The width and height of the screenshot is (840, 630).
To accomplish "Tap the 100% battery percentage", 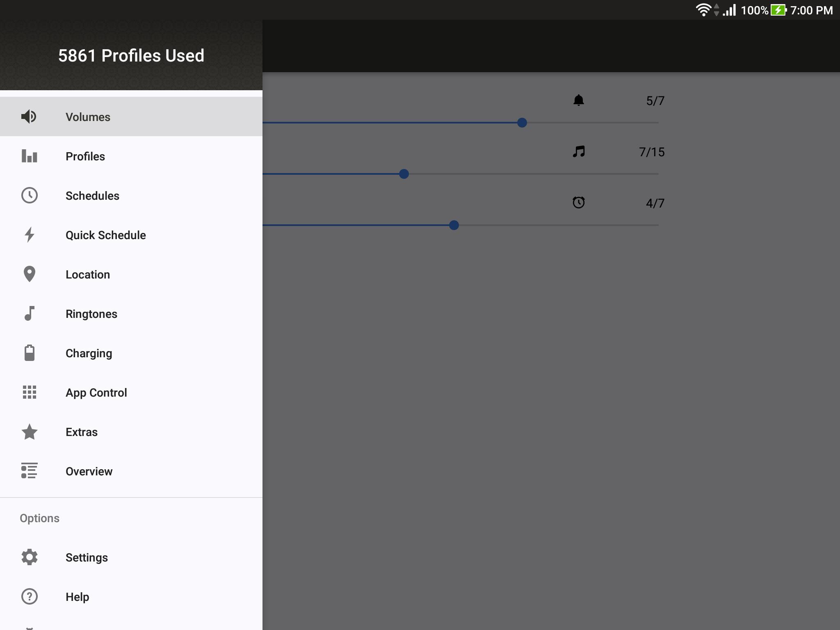I will pyautogui.click(x=754, y=10).
